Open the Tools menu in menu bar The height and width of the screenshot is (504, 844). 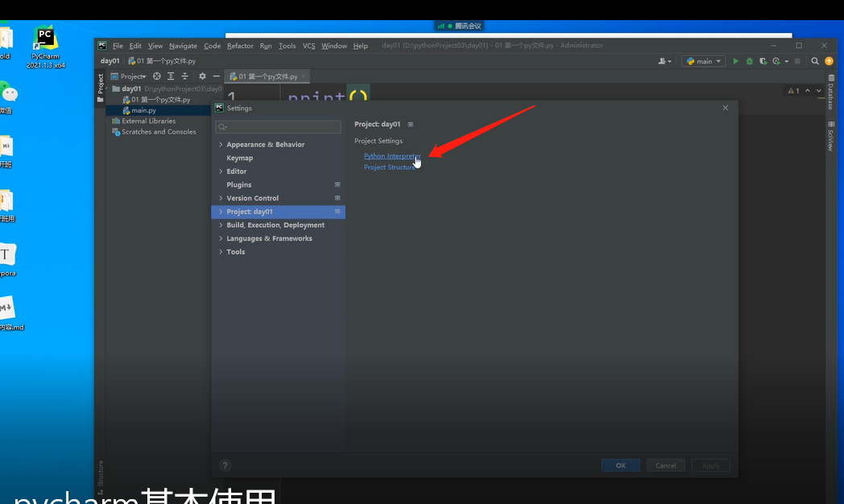pyautogui.click(x=287, y=46)
